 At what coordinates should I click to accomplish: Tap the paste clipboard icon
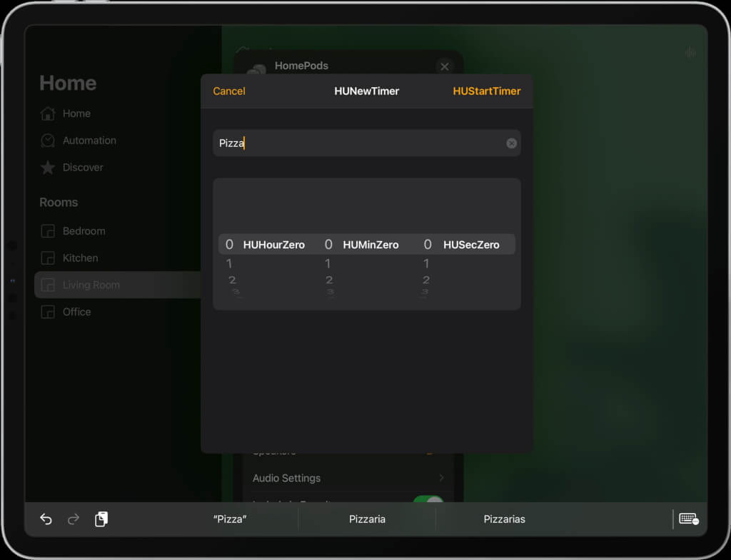point(101,519)
